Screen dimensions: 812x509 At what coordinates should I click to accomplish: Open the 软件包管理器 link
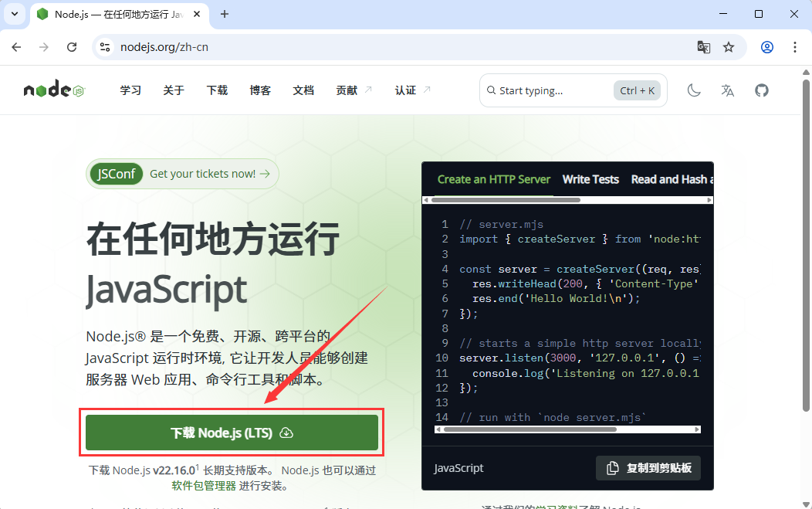click(204, 486)
